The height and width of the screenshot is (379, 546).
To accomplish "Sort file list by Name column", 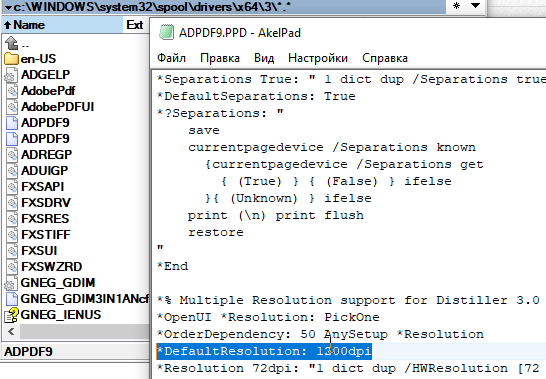I will pyautogui.click(x=63, y=25).
